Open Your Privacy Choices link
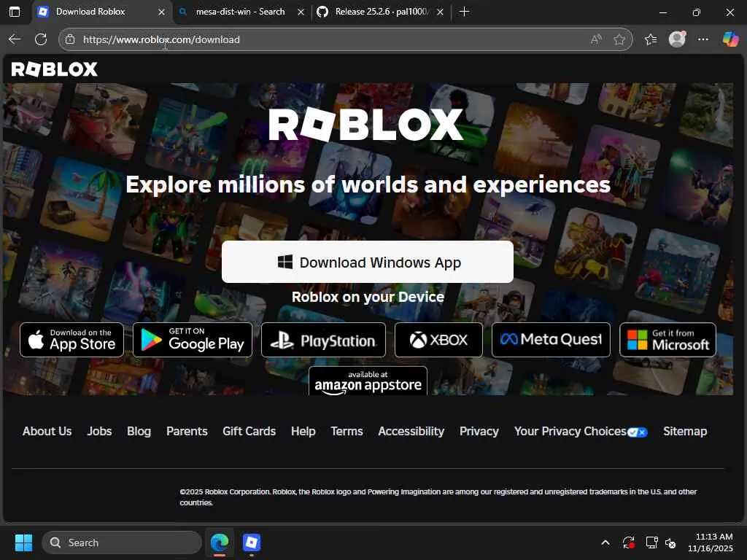The height and width of the screenshot is (560, 747). coord(581,432)
